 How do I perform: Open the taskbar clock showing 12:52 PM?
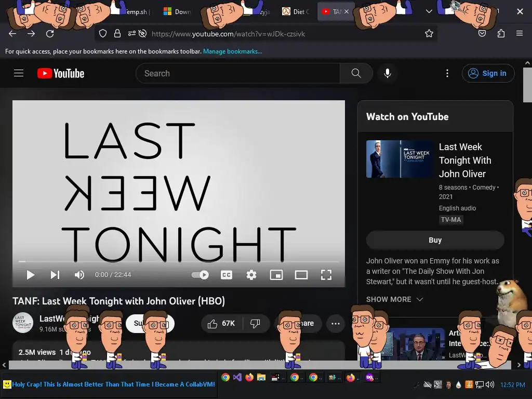click(513, 385)
